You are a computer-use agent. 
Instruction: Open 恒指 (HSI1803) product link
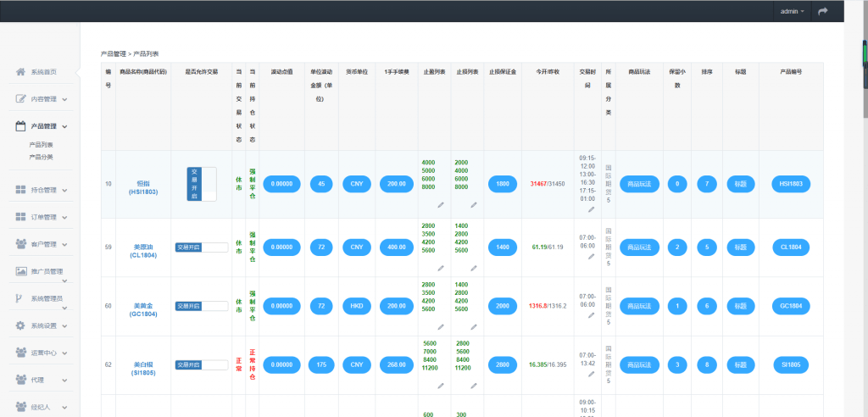pyautogui.click(x=144, y=186)
